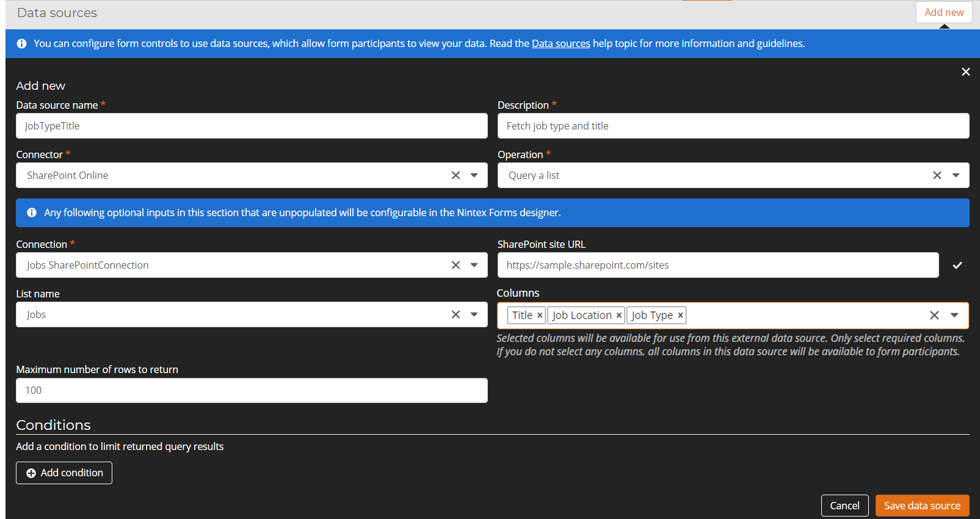This screenshot has height=519, width=980.
Task: Expand the Columns dropdown arrow
Action: tap(954, 315)
